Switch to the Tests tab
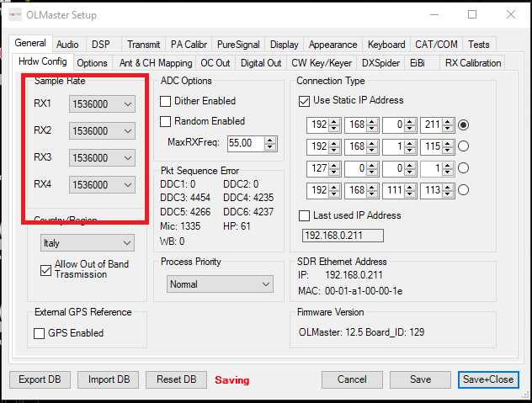 [x=479, y=45]
